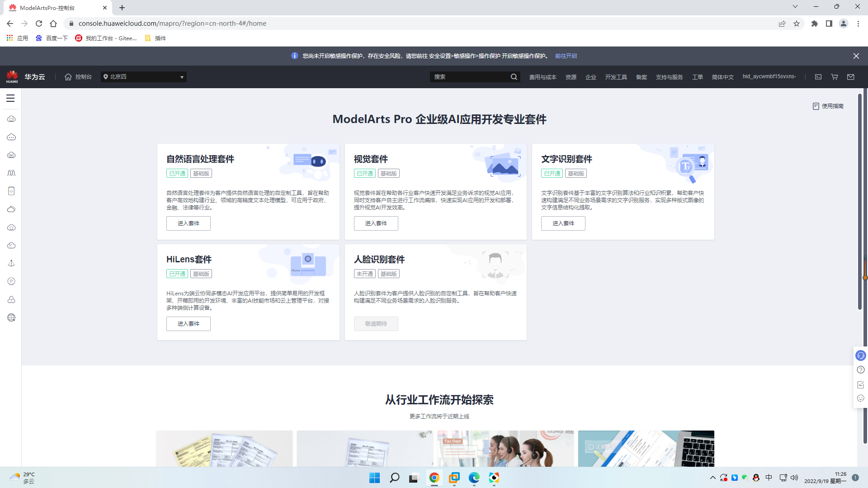Select the IP icon in left sidebar
The image size is (868, 488).
click(11, 281)
